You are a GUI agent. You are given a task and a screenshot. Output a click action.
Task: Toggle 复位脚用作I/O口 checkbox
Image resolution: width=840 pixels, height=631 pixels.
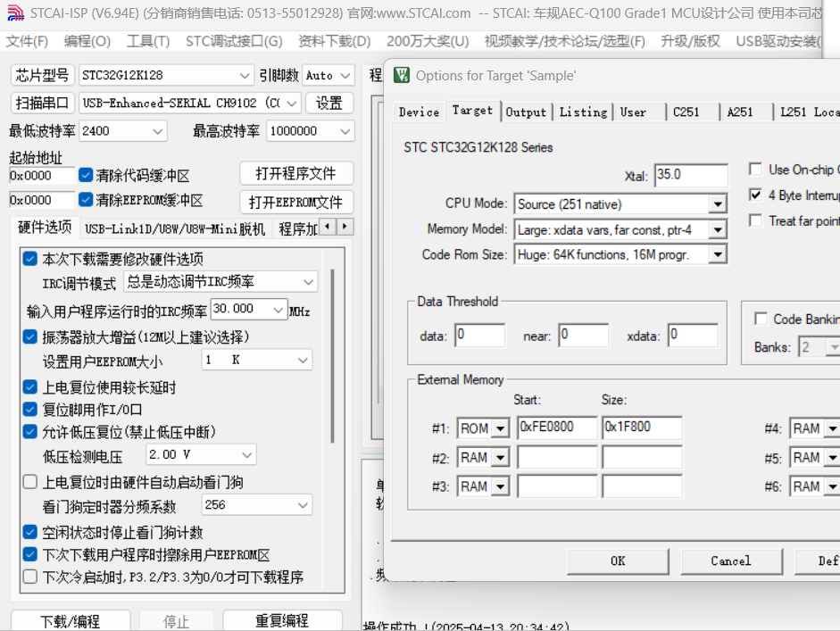(x=30, y=410)
